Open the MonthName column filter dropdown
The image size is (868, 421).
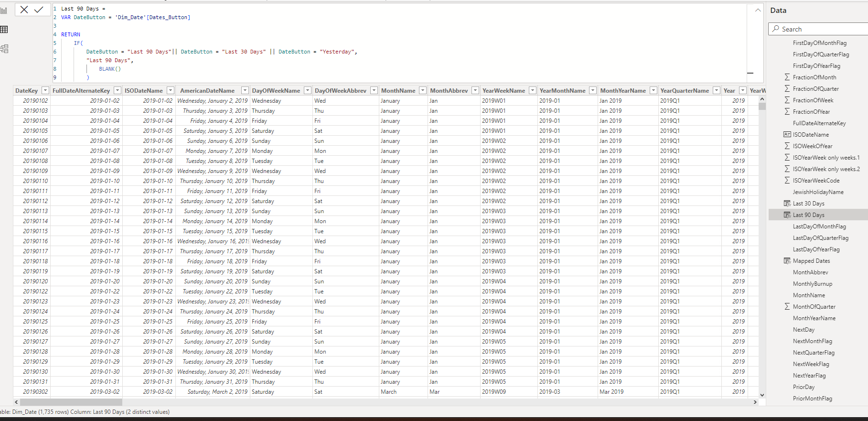tap(423, 90)
